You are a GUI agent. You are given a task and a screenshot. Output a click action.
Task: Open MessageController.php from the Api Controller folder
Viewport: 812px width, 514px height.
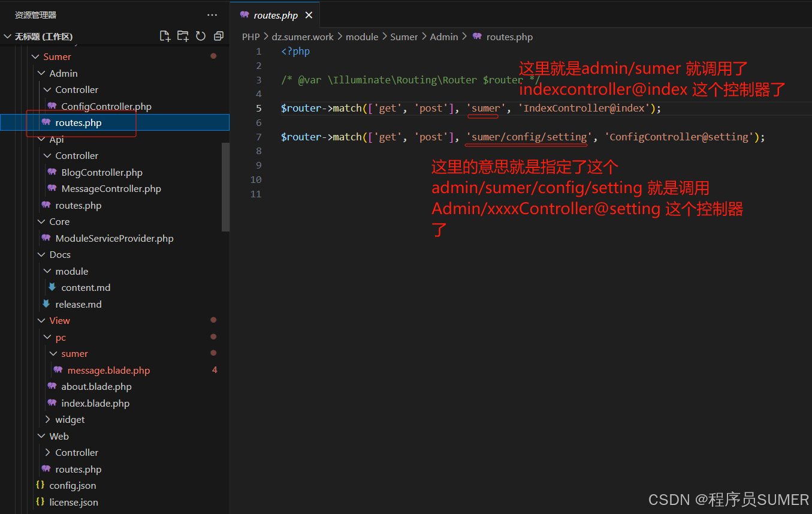coord(108,188)
